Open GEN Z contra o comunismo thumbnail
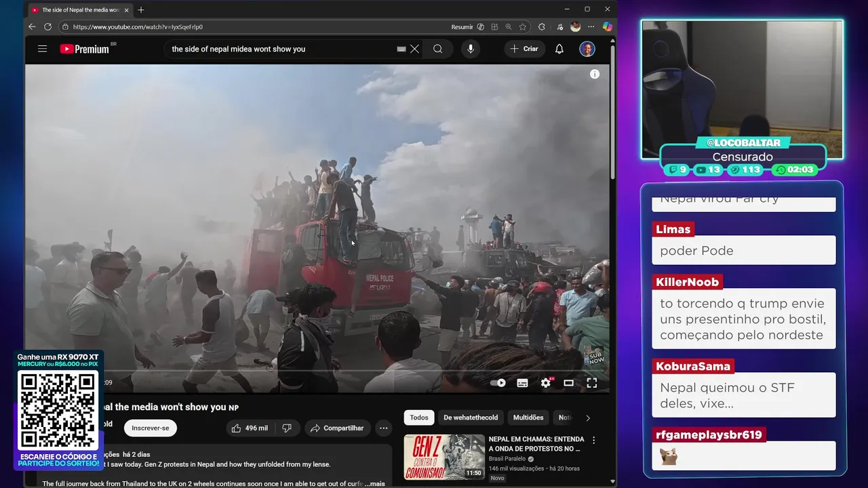The image size is (868, 488). click(x=444, y=457)
